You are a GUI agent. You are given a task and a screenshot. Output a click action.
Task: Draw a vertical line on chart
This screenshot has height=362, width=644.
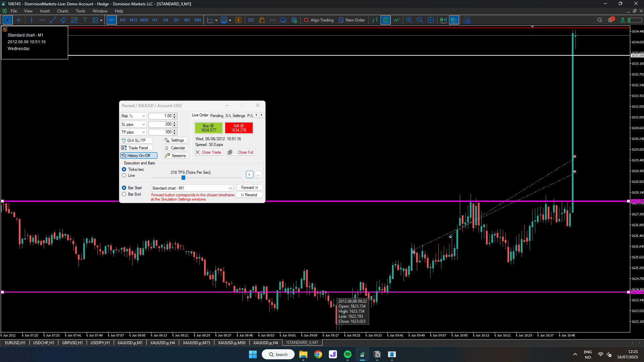click(31, 20)
